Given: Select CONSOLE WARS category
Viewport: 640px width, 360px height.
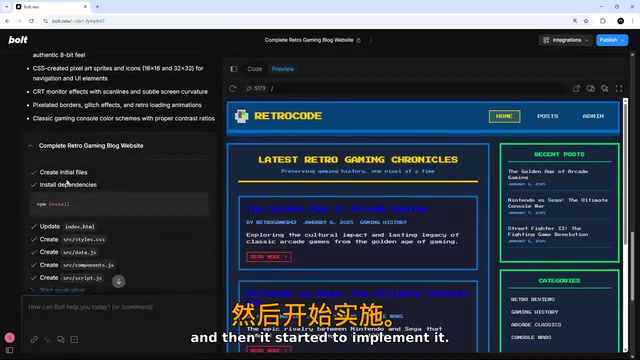Looking at the screenshot, I should [531, 337].
